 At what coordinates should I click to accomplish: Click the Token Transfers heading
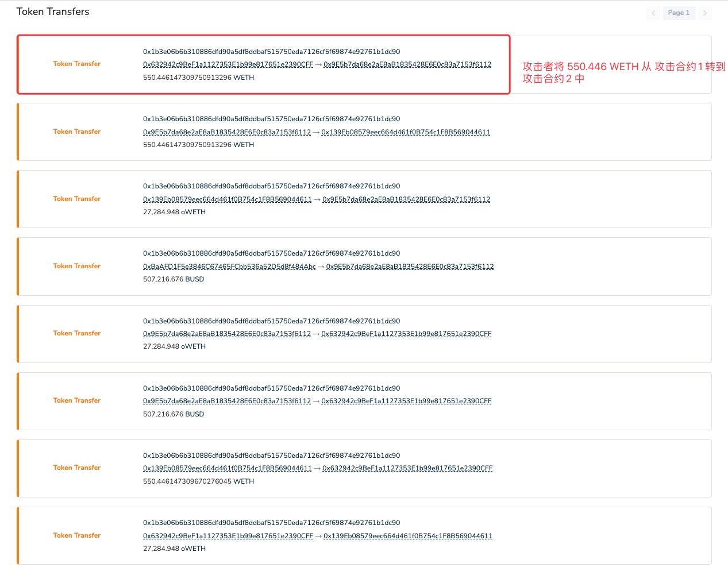click(53, 11)
